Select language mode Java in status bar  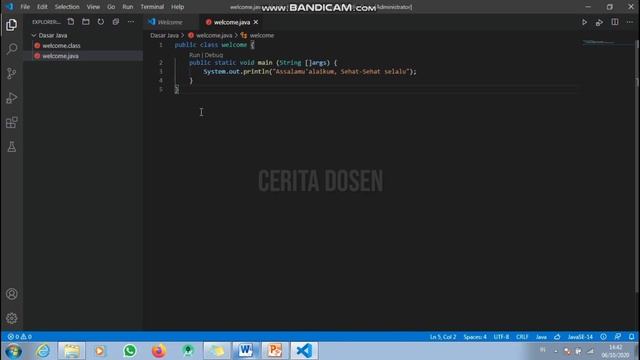541,337
